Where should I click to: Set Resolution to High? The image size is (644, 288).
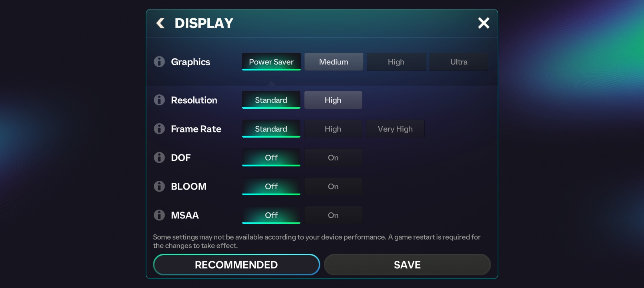point(333,100)
